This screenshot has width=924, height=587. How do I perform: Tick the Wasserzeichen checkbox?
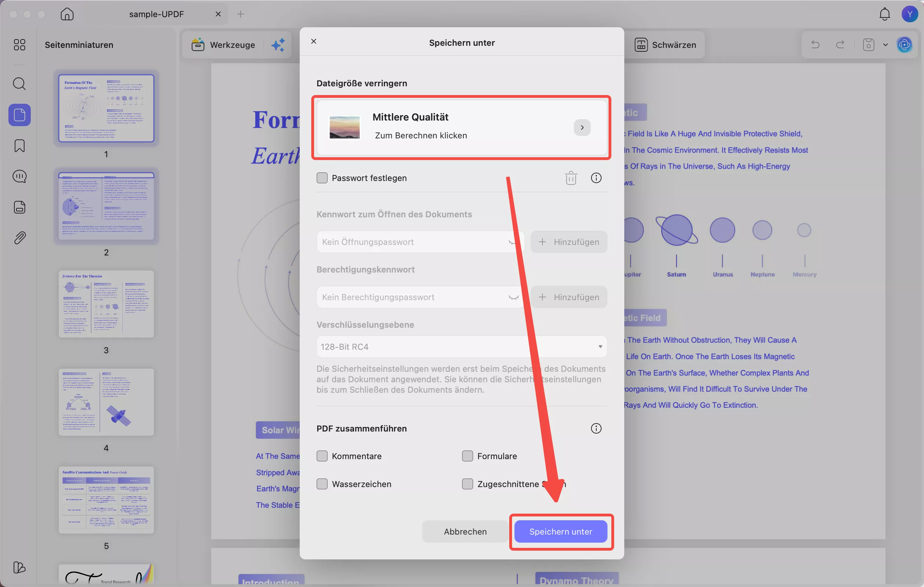pos(322,484)
